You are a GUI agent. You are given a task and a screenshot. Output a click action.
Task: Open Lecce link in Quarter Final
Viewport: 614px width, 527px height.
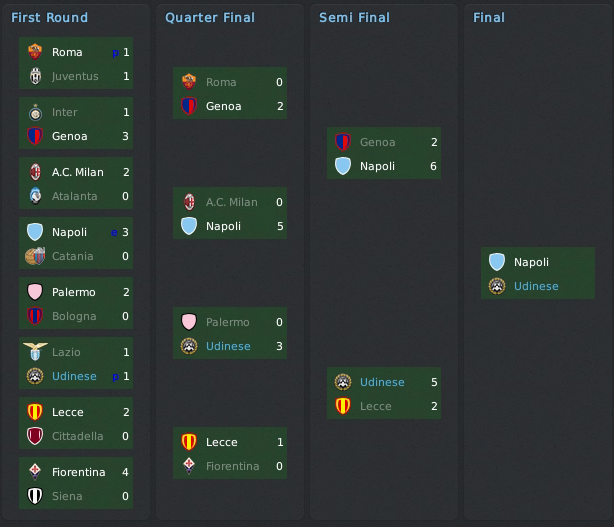tap(222, 442)
